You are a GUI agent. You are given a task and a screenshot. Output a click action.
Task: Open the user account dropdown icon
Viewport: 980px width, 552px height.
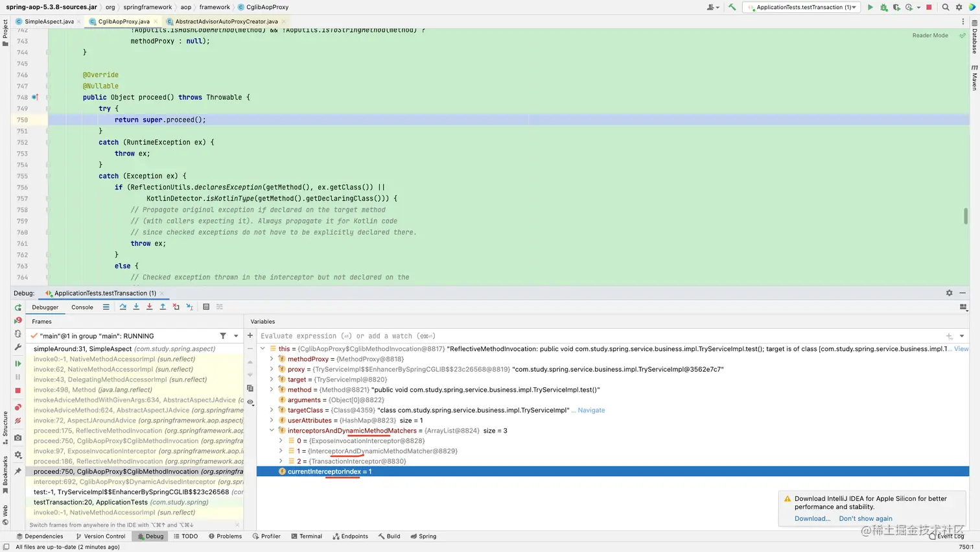point(713,7)
